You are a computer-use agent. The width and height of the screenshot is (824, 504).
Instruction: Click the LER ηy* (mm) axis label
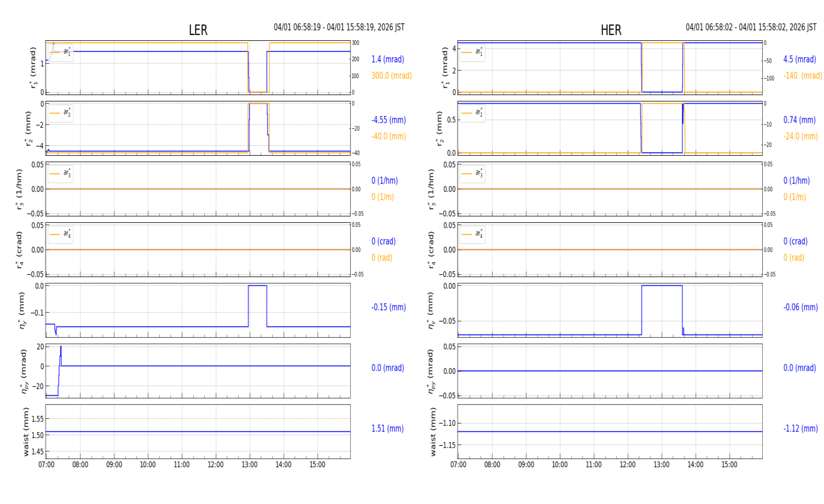23,310
